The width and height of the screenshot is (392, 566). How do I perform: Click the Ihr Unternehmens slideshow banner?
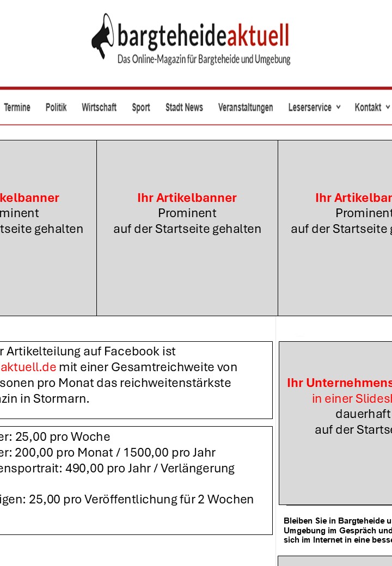tap(335, 423)
